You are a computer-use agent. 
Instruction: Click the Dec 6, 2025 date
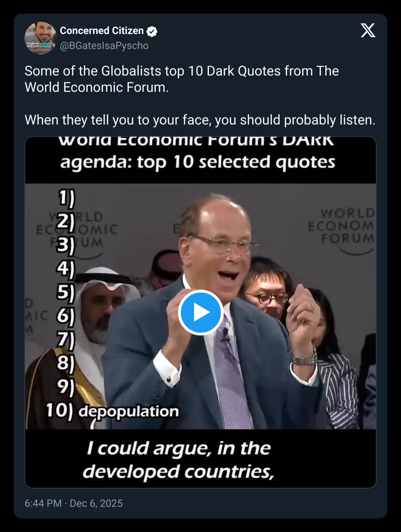tap(96, 503)
